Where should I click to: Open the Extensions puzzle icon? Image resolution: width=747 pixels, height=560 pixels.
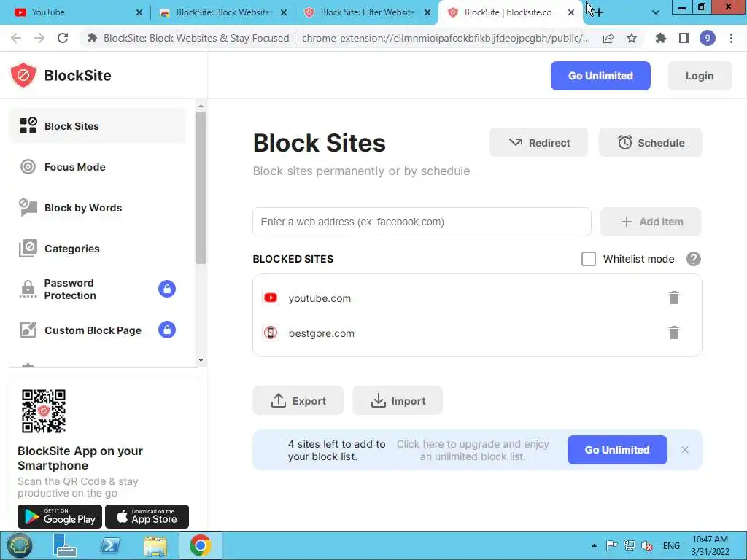661,38
